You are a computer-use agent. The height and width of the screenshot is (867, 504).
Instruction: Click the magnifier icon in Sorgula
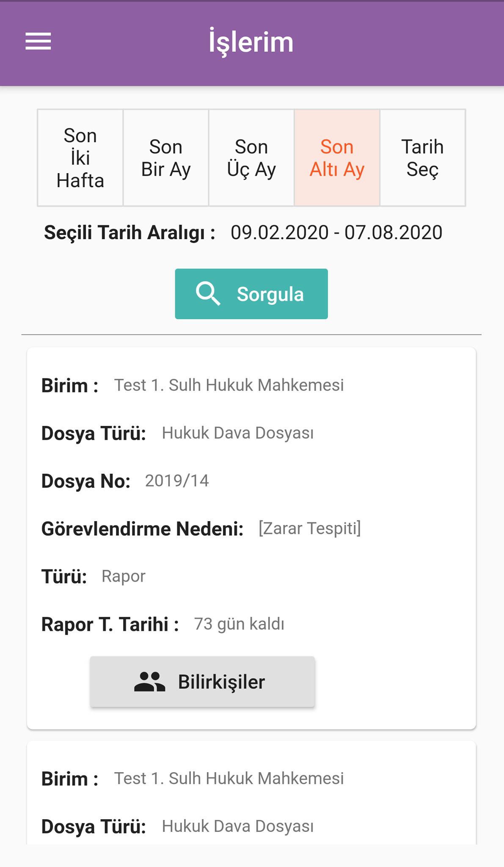pyautogui.click(x=208, y=294)
